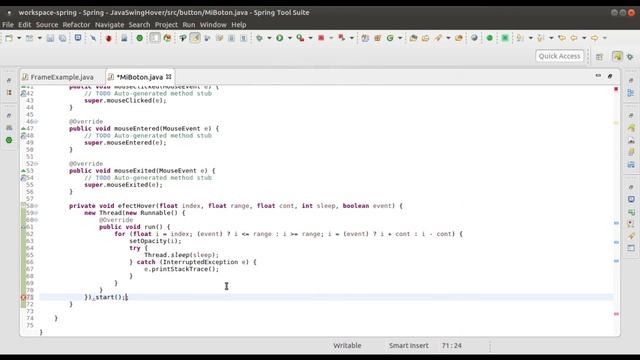This screenshot has width=640, height=360.
Task: Click the Search flashlight toolbar icon
Action: click(438, 38)
